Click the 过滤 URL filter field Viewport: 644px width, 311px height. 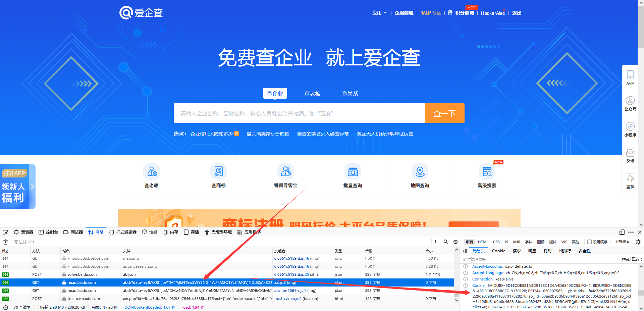click(221, 242)
